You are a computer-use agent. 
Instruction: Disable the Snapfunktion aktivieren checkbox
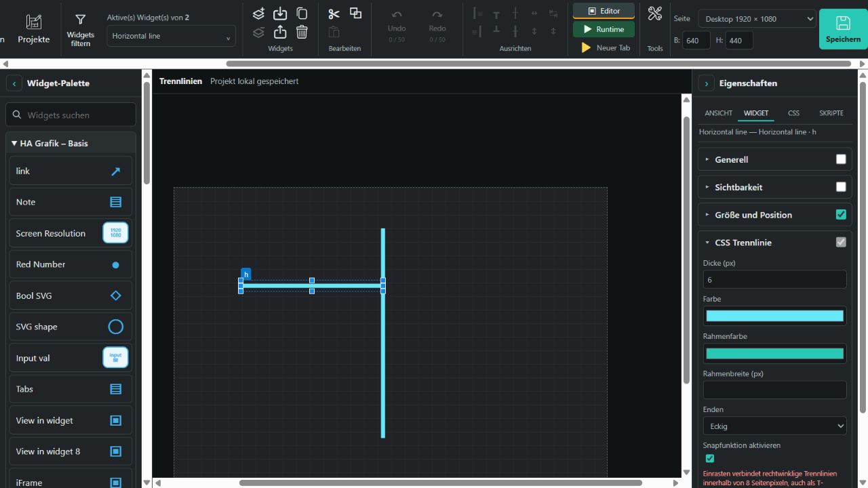coord(710,459)
